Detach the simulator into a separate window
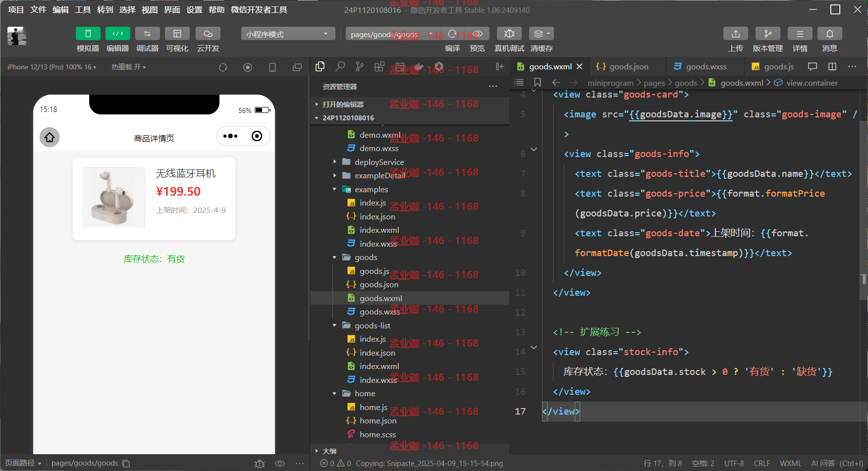This screenshot has width=868, height=471. [x=297, y=67]
